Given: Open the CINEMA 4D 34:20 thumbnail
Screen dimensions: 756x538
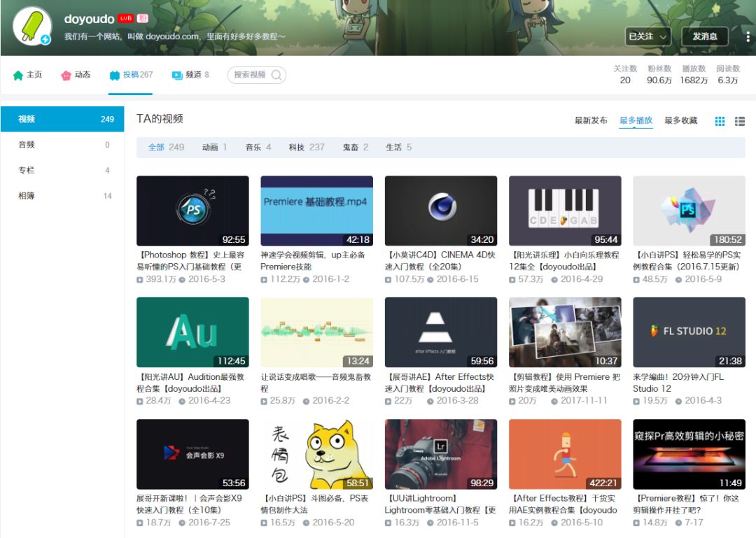Looking at the screenshot, I should point(441,211).
